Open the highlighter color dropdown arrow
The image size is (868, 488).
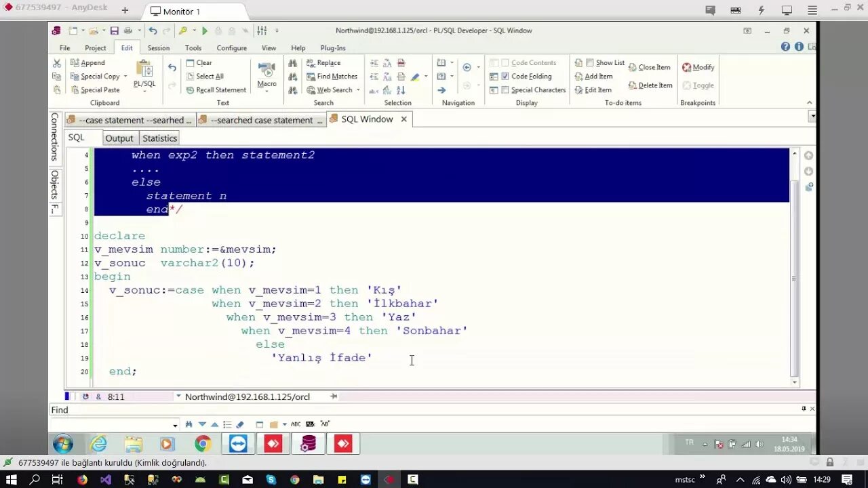[x=426, y=77]
